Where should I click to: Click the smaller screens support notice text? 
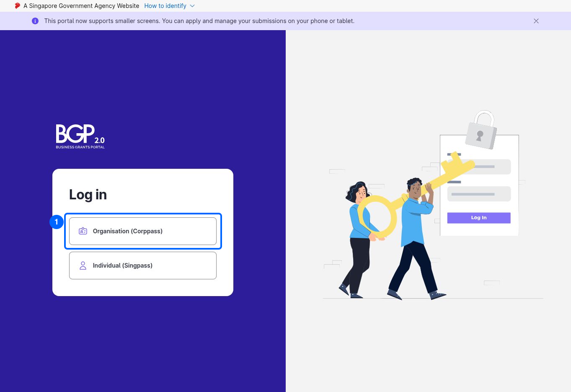tap(199, 21)
